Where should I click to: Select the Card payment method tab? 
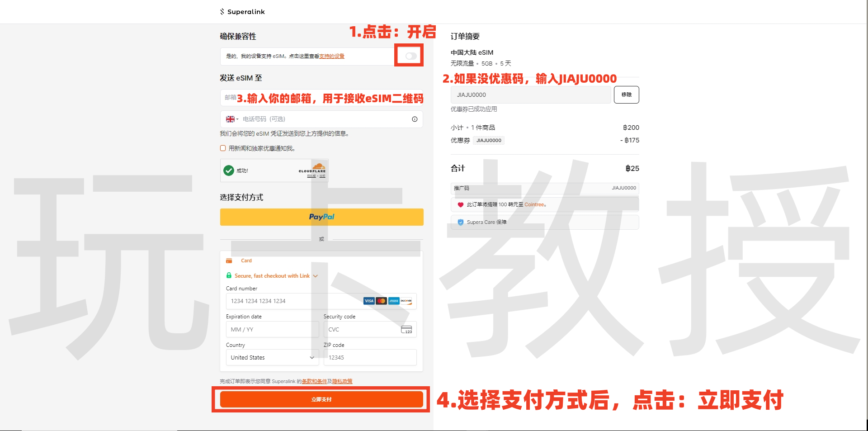pyautogui.click(x=239, y=260)
